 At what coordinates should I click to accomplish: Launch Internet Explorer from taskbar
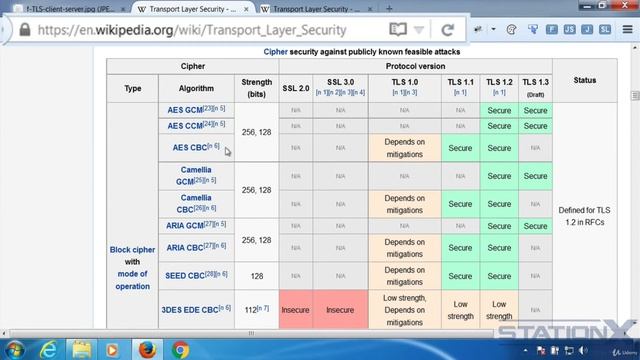pyautogui.click(x=49, y=350)
